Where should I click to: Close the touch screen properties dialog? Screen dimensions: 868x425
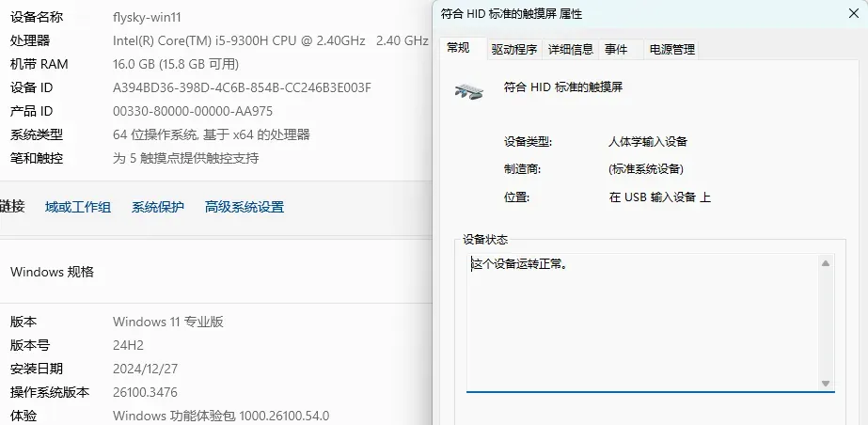[854, 14]
